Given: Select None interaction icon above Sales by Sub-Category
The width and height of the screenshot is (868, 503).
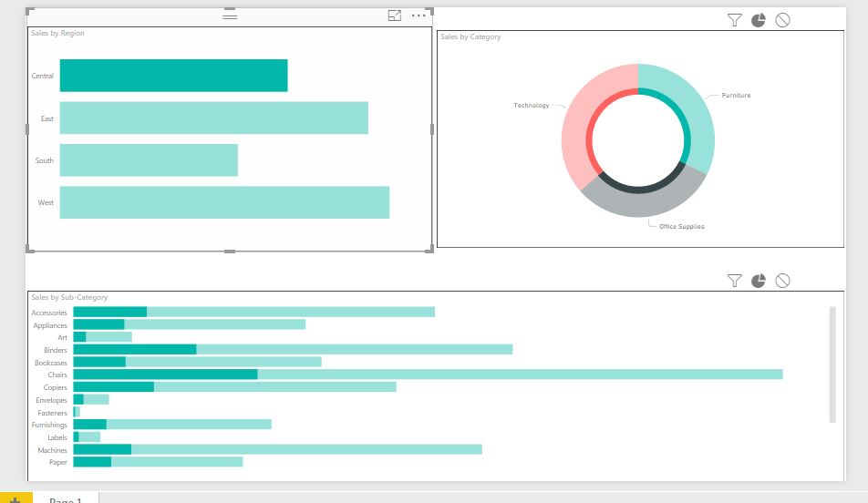Looking at the screenshot, I should pos(782,281).
